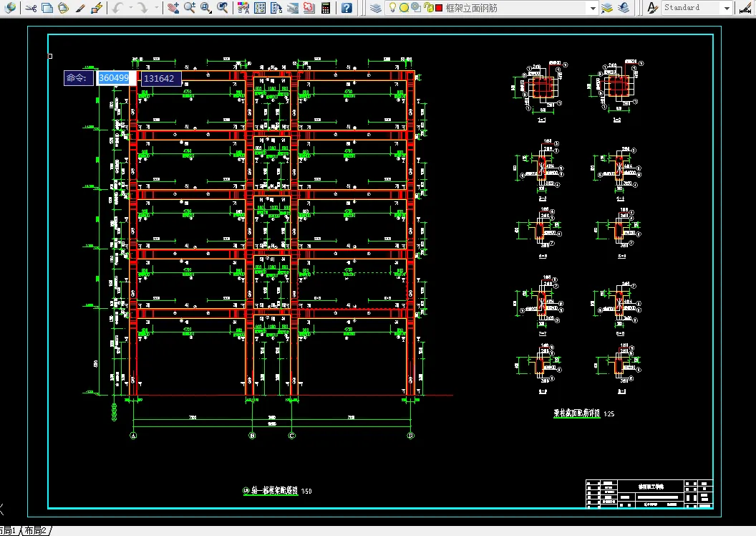Screen dimensions: 756x536
Task: Open the Block Editor lightning icon
Action: click(97, 8)
